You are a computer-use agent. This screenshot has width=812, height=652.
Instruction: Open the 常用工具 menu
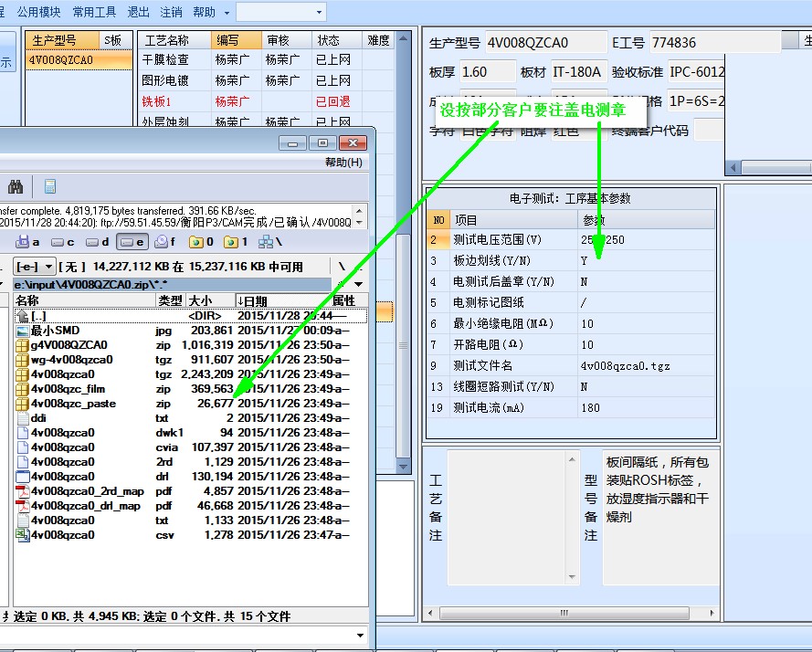94,12
